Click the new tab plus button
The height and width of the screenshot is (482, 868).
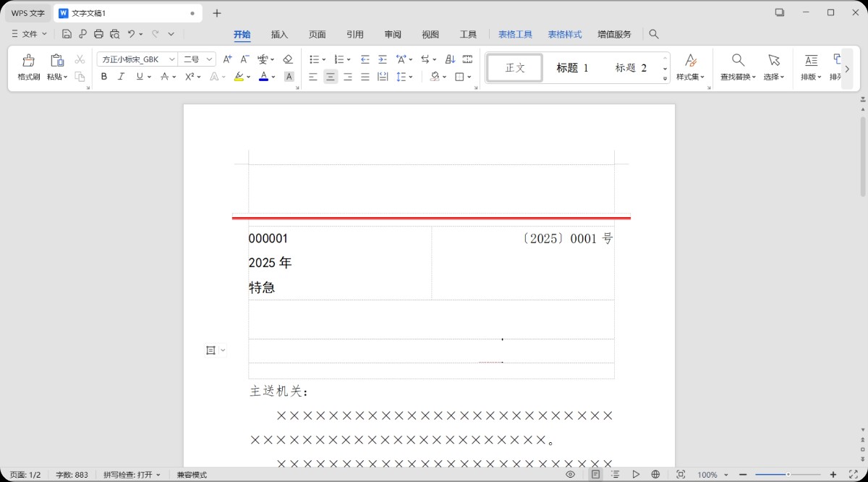click(x=217, y=13)
